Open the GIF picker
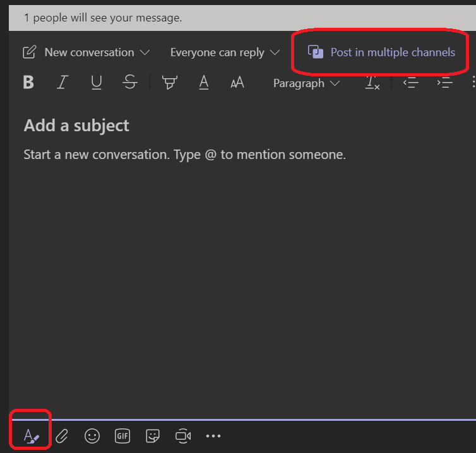The image size is (476, 453). (x=122, y=435)
